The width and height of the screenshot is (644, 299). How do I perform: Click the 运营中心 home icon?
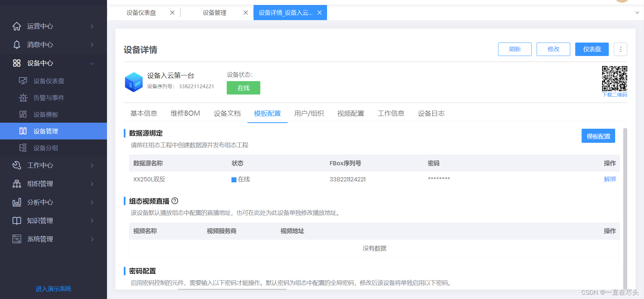[x=17, y=26]
